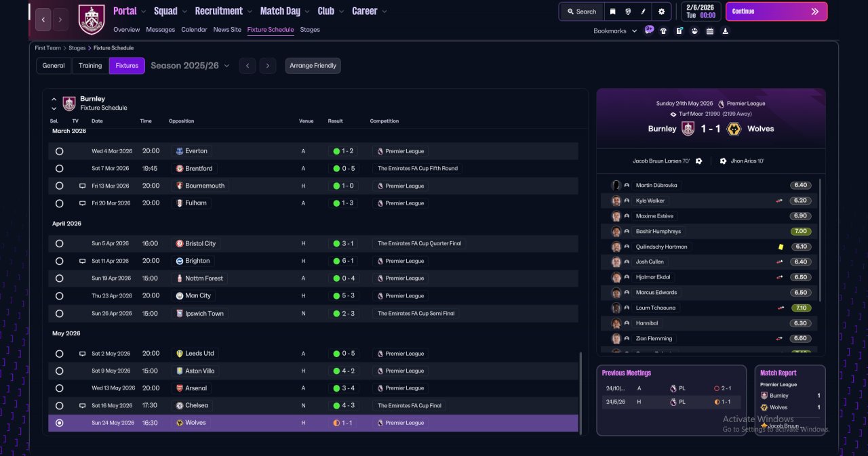Open the Season 2025/26 dropdown

coord(190,66)
